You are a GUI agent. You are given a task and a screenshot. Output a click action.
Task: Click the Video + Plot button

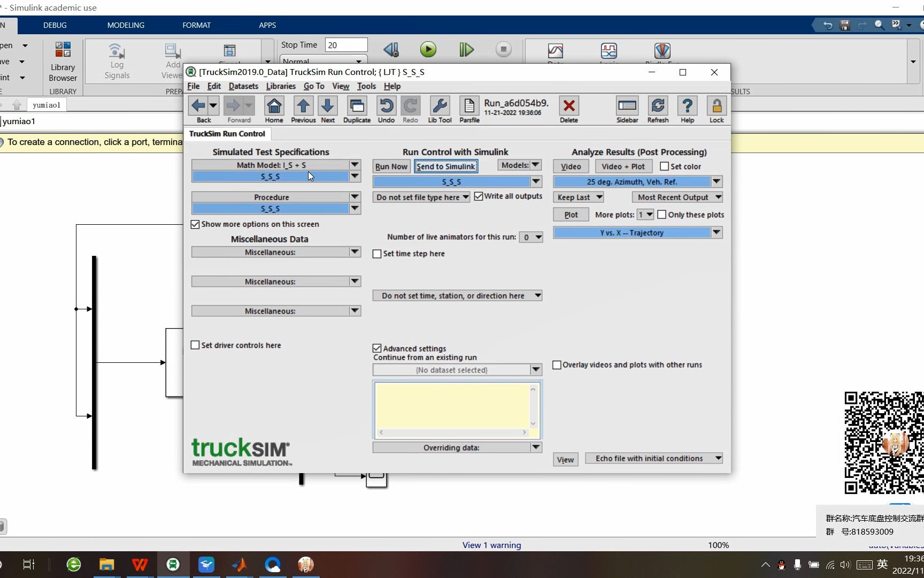(623, 166)
